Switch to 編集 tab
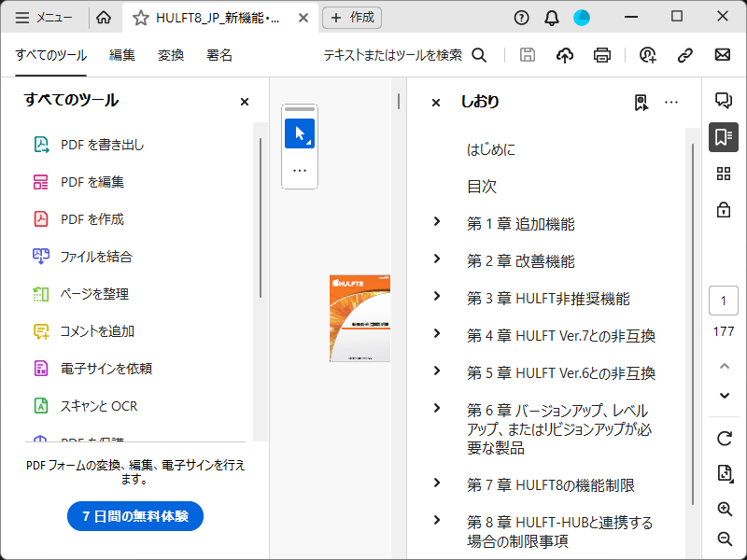 coord(122,55)
